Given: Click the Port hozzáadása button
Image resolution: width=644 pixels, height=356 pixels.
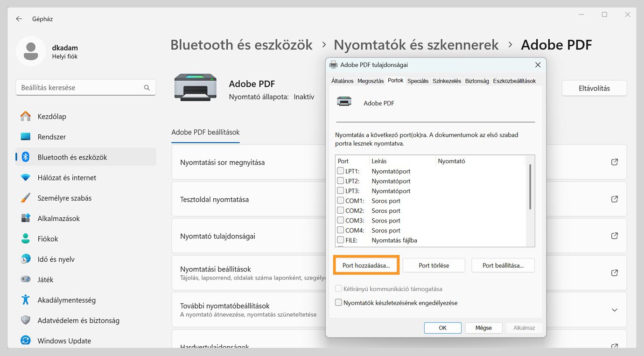Looking at the screenshot, I should [366, 265].
